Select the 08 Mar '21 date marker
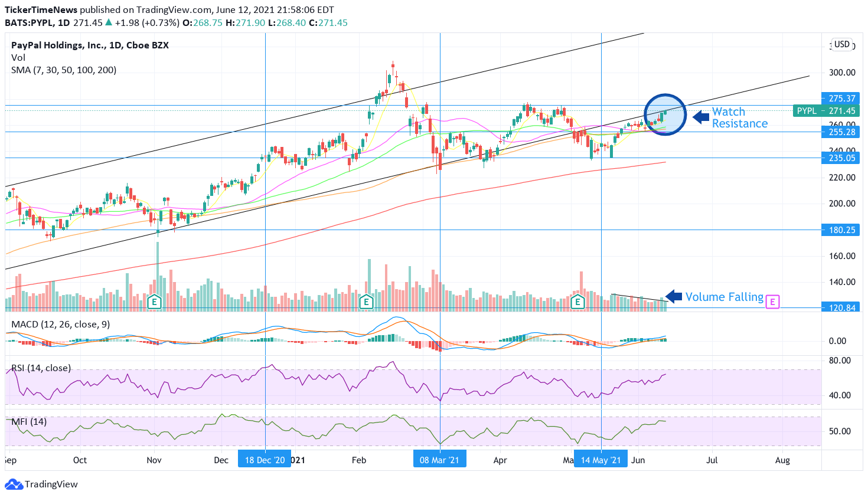The height and width of the screenshot is (498, 868). click(439, 460)
